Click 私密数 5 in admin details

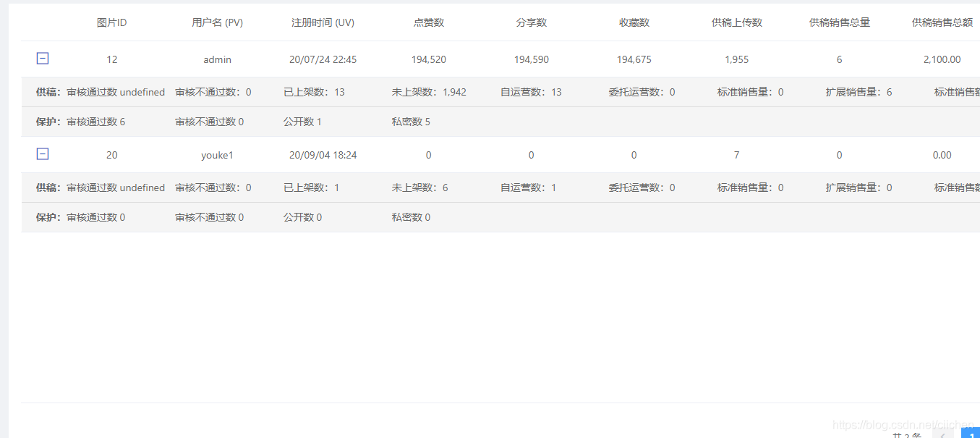[411, 122]
